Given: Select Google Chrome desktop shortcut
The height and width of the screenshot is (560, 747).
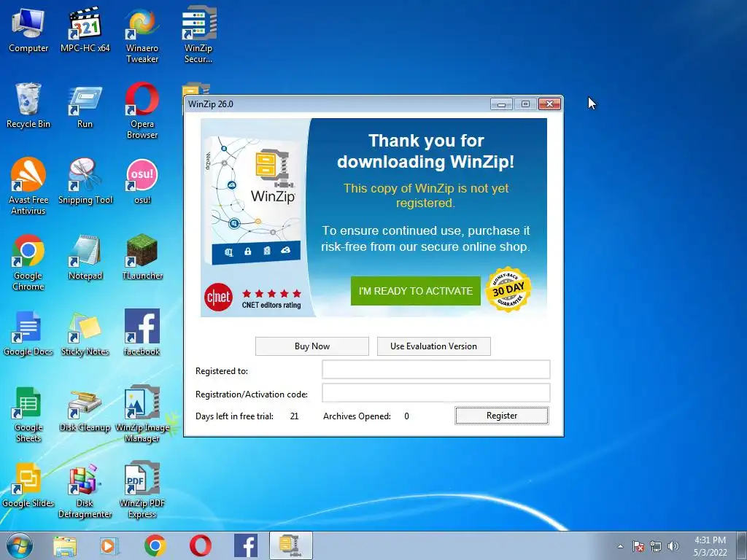Looking at the screenshot, I should [x=28, y=262].
